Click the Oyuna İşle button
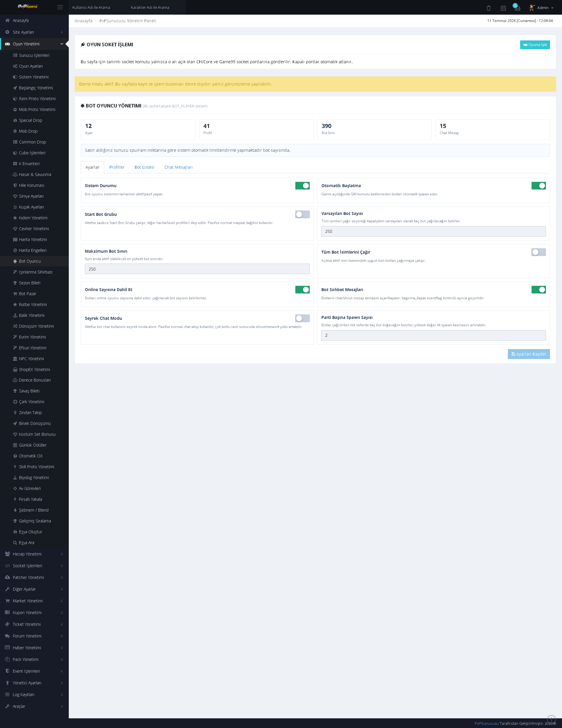The image size is (562, 728). [535, 45]
